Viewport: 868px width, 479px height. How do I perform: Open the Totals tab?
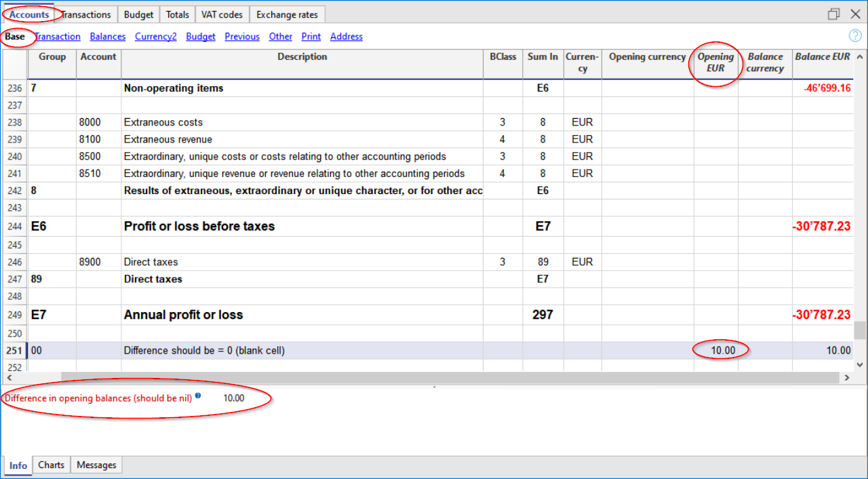pyautogui.click(x=177, y=14)
